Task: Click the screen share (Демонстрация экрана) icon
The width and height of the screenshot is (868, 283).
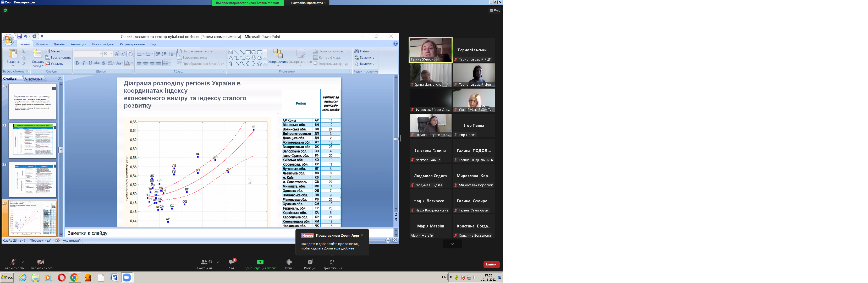Action: [x=260, y=262]
